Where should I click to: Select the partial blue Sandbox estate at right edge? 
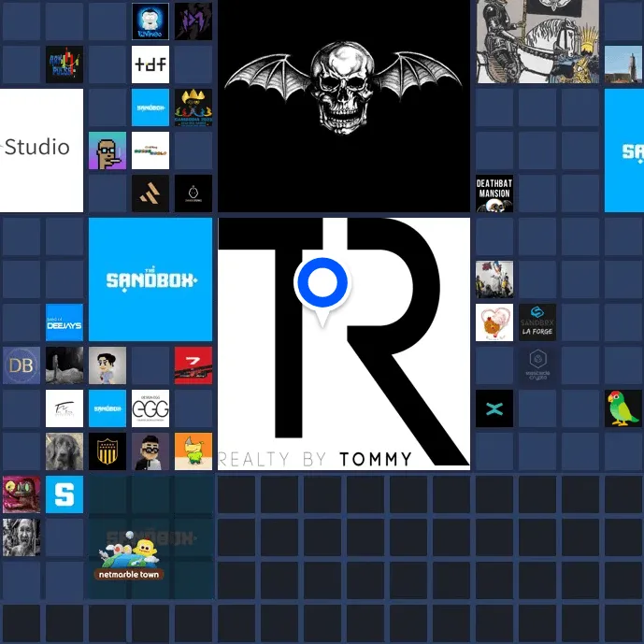624,150
